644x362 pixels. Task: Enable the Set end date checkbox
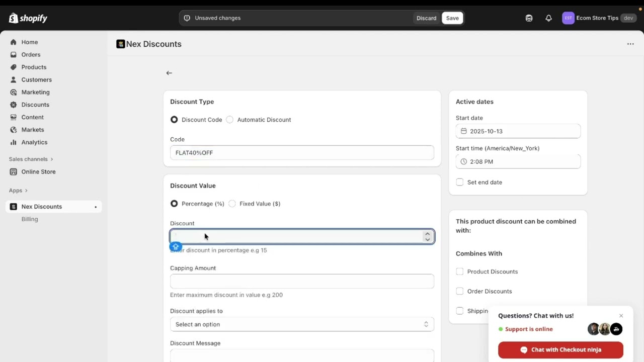tap(459, 182)
